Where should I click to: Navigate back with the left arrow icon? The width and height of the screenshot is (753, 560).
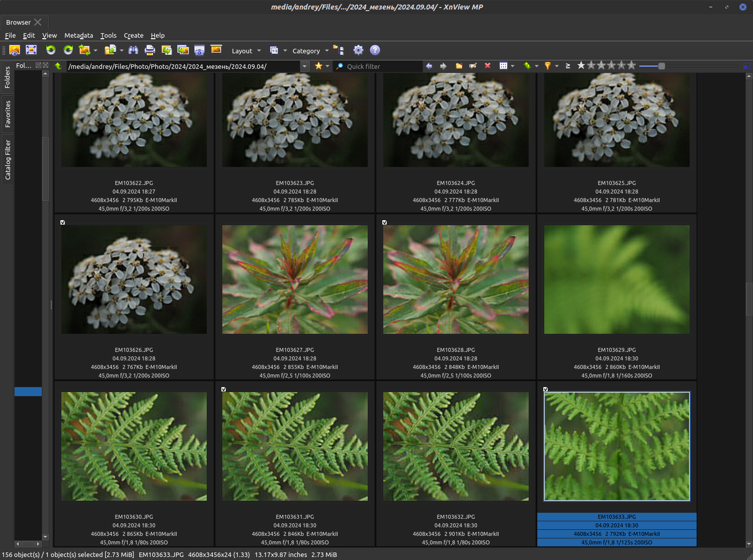point(429,66)
